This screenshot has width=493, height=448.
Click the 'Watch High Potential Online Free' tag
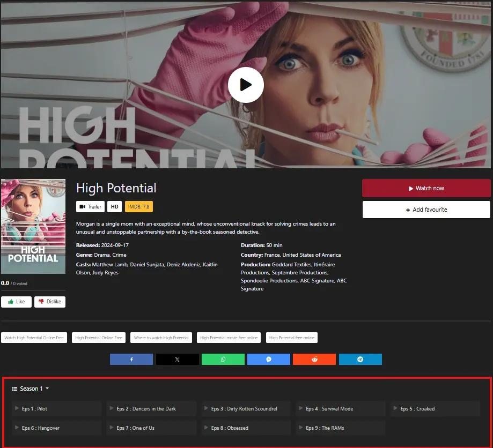pos(34,338)
